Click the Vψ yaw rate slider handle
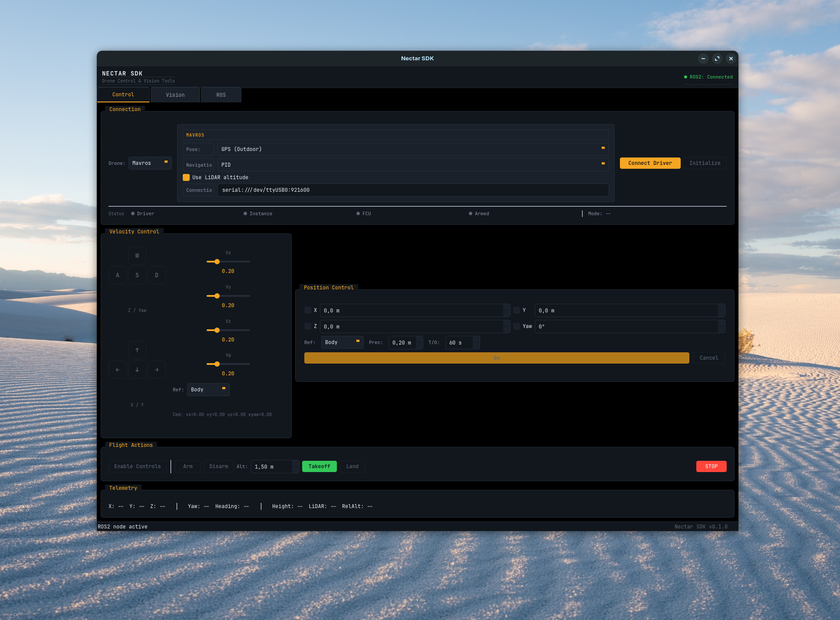This screenshot has height=620, width=840. pos(217,364)
